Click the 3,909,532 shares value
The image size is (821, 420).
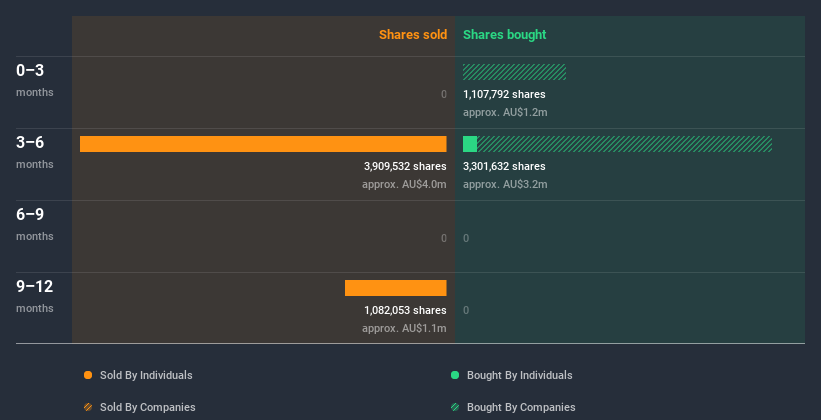(x=405, y=166)
